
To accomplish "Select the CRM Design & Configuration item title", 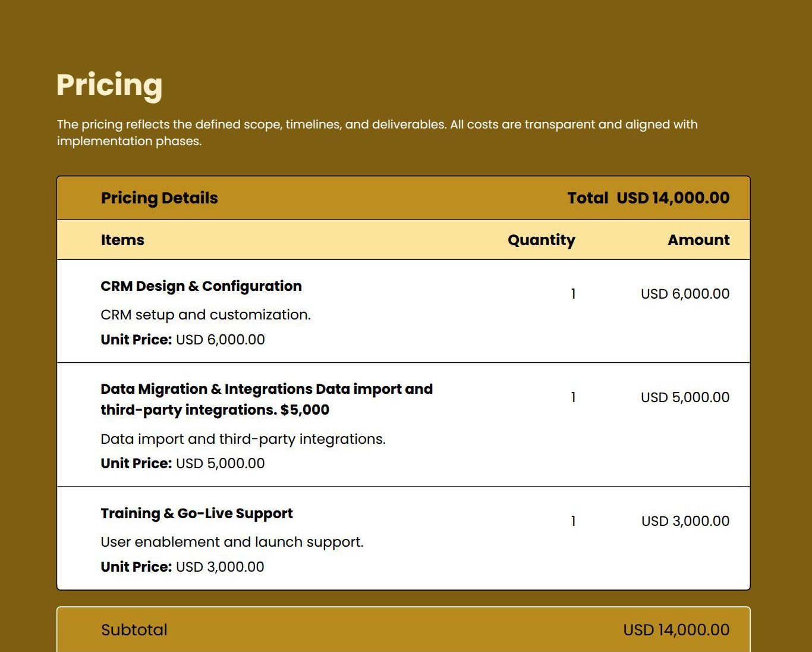I will (x=201, y=286).
